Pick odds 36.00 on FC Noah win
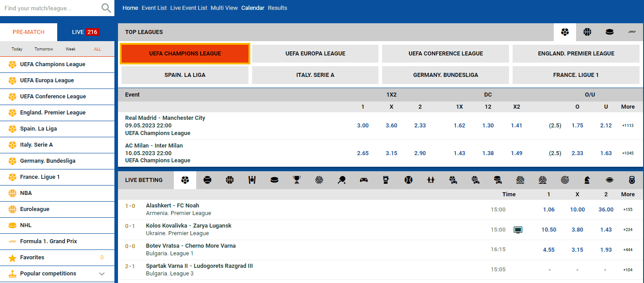 click(606, 210)
